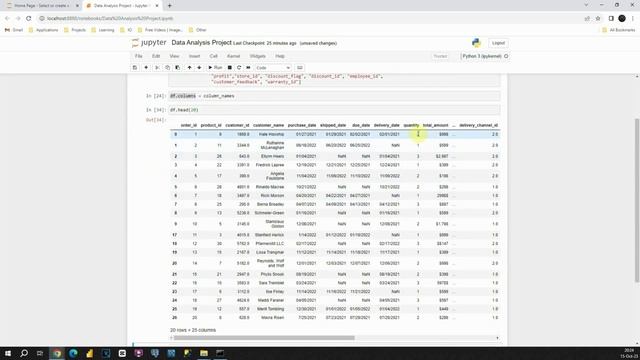Open the Chrome three-dot menu
The height and width of the screenshot is (360, 640).
(633, 18)
